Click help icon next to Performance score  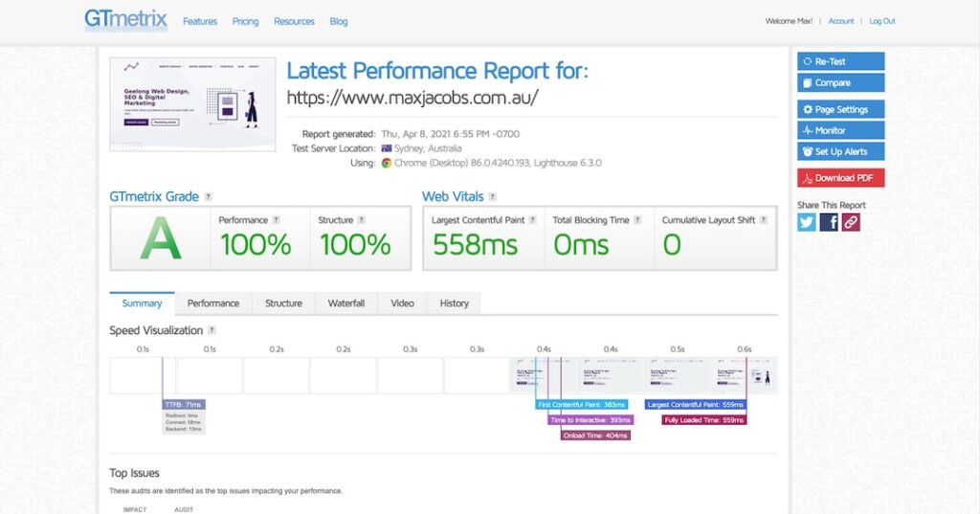click(x=277, y=220)
